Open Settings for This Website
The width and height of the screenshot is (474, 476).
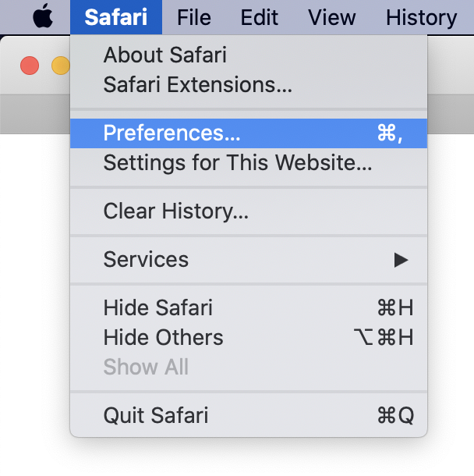click(x=237, y=163)
